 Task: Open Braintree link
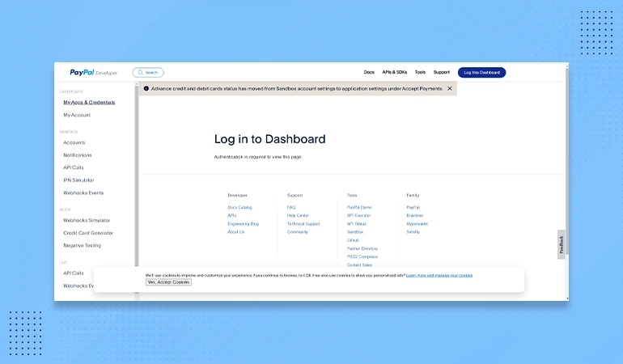point(415,215)
